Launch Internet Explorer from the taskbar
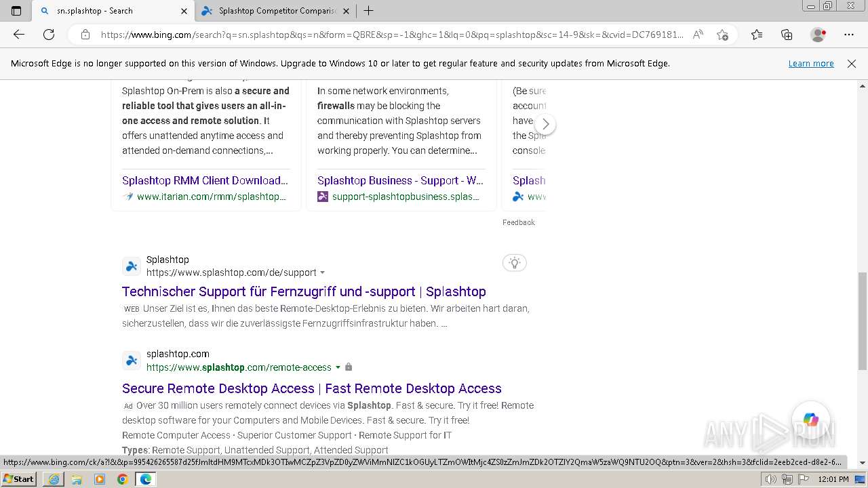 coord(54,479)
